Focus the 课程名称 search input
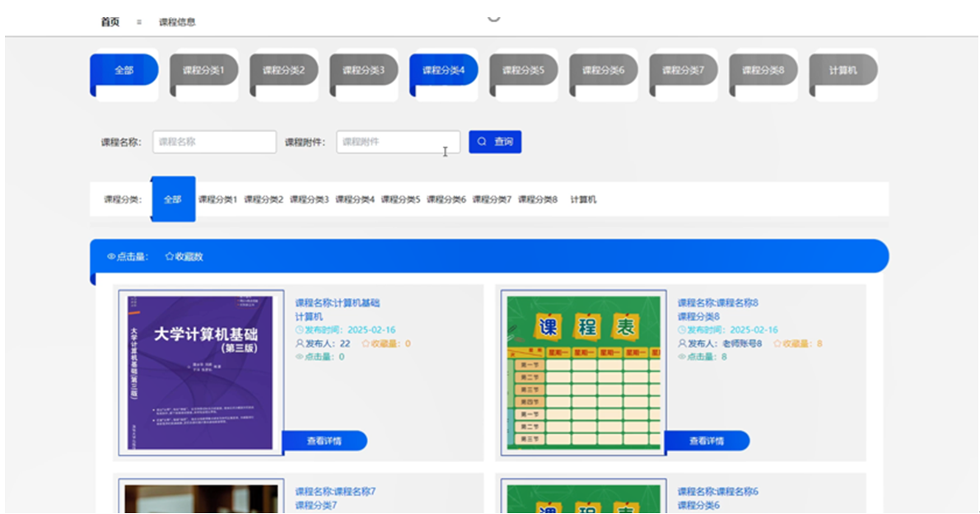The height and width of the screenshot is (514, 980). [214, 142]
